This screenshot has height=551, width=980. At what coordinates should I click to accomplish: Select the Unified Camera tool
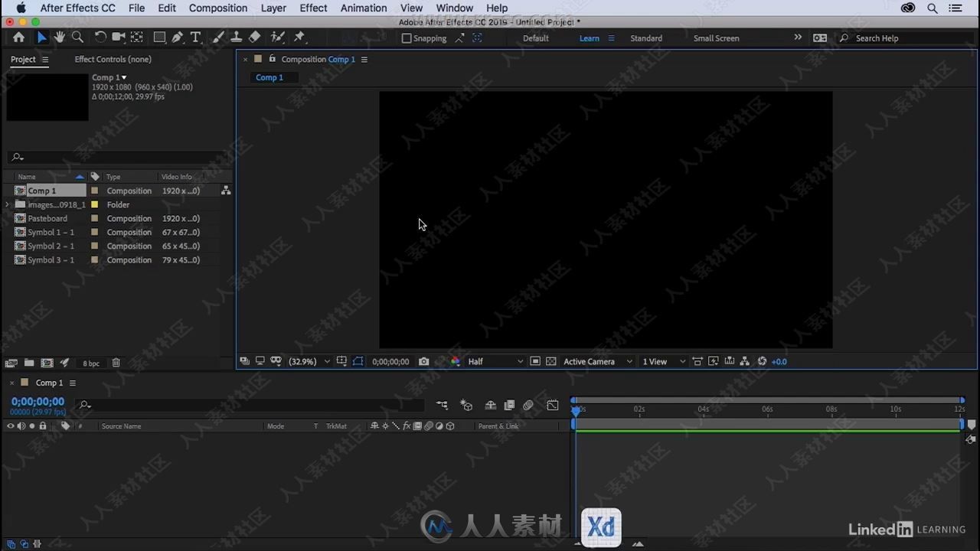118,37
